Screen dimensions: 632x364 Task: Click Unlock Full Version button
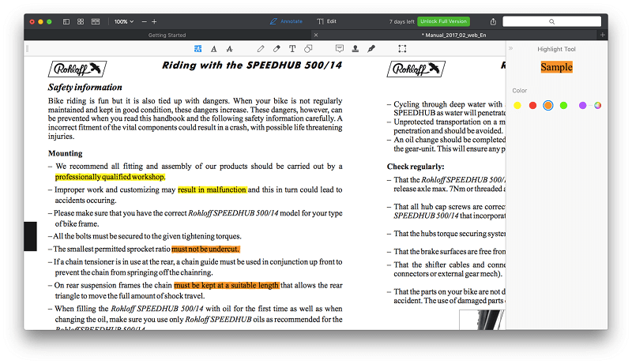click(x=443, y=21)
